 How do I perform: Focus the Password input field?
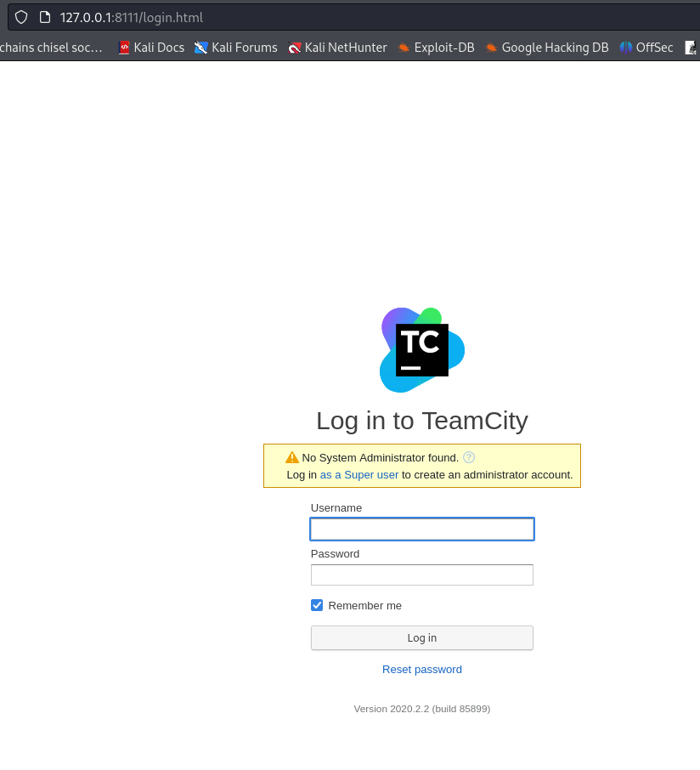422,575
